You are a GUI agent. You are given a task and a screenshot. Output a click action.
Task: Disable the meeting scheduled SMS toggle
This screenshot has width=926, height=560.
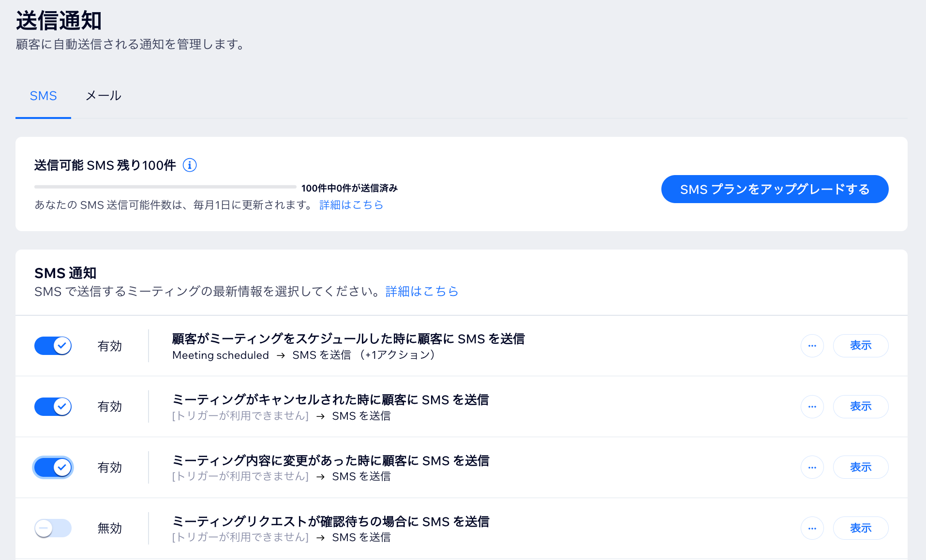53,346
